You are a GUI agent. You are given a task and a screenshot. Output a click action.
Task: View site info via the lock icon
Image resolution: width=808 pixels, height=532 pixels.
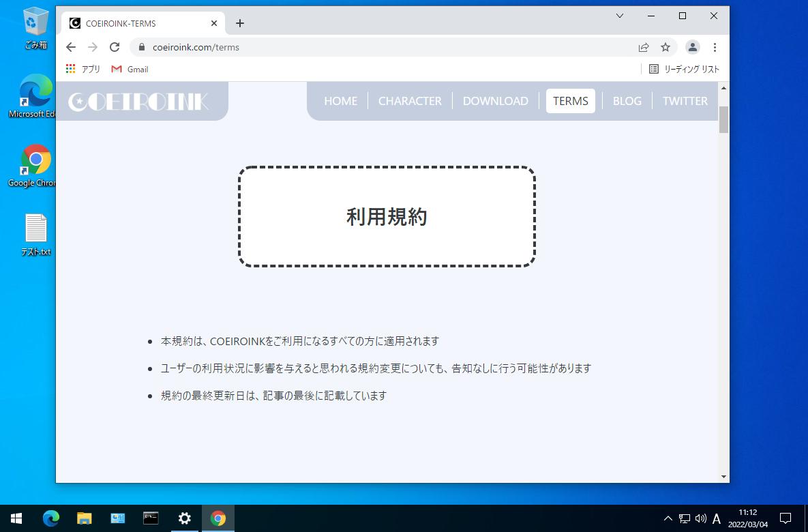(x=142, y=48)
